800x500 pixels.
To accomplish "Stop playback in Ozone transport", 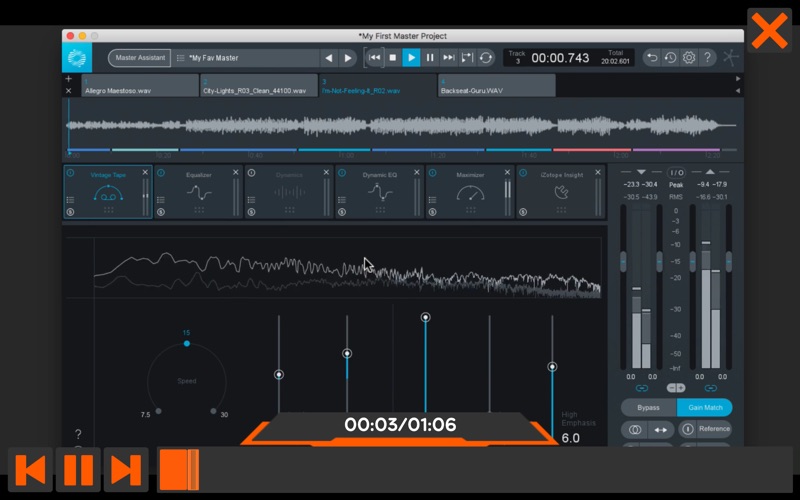I will point(392,58).
